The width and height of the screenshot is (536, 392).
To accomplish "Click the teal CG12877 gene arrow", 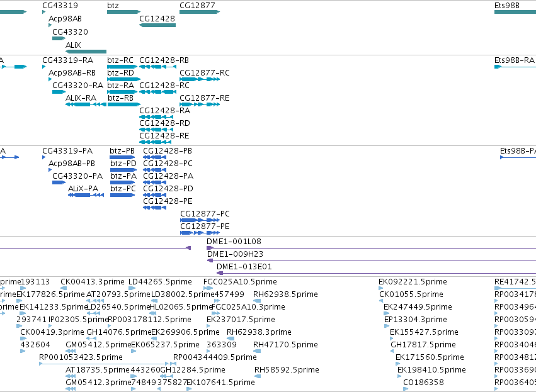I will 200,12.
